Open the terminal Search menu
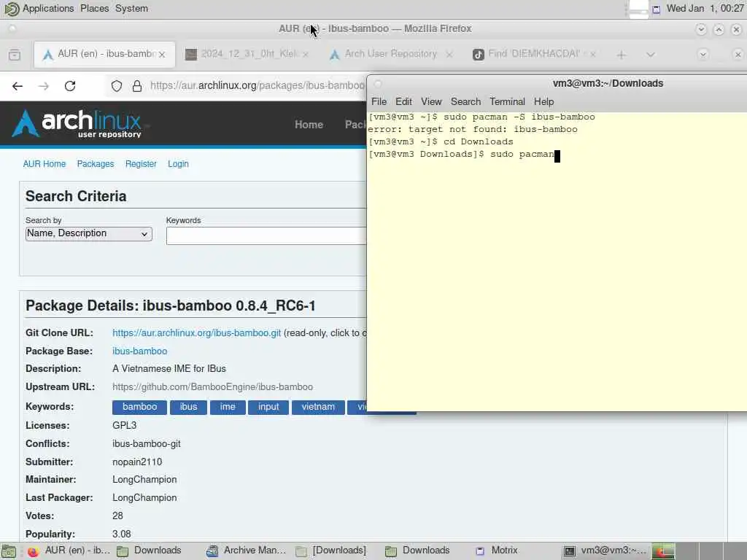The width and height of the screenshot is (747, 560). (466, 102)
